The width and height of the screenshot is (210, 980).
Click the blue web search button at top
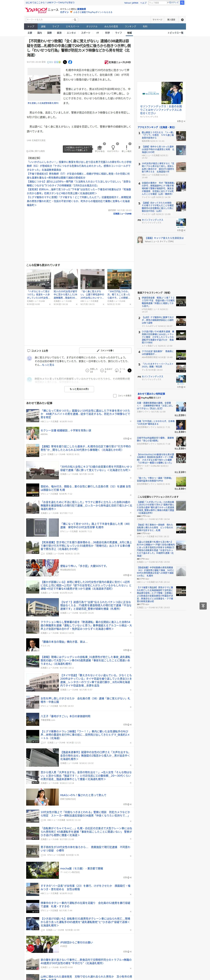click(182, 3)
